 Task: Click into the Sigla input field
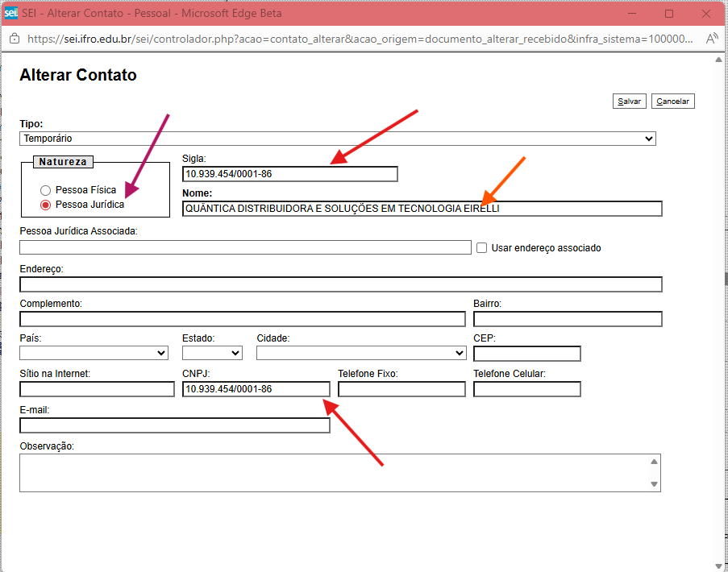(x=290, y=174)
